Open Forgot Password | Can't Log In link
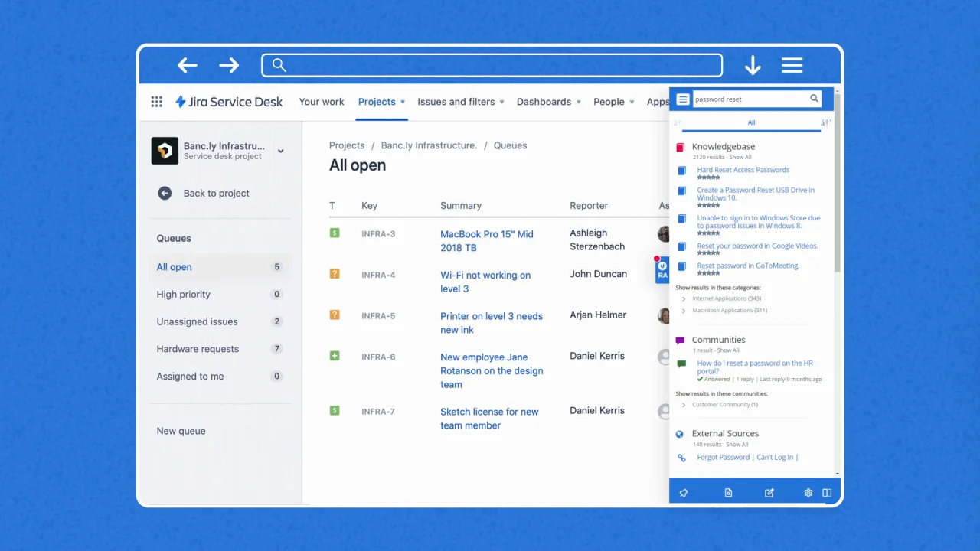 point(747,458)
